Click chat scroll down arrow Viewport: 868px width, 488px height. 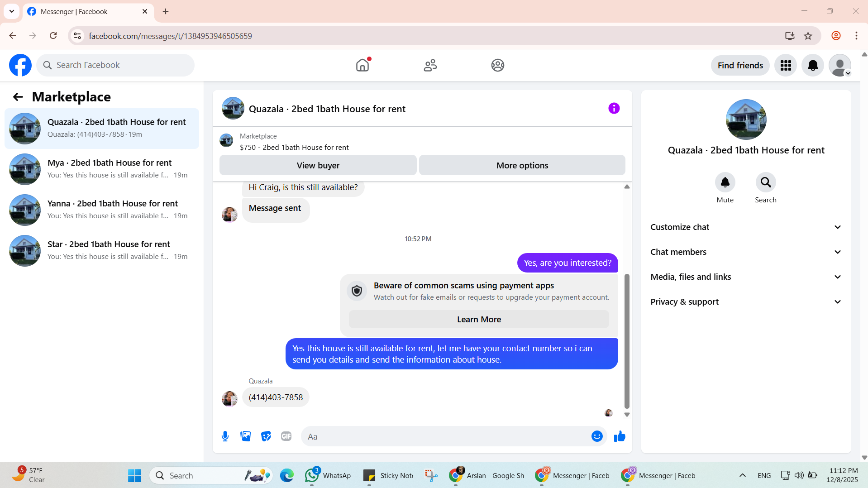click(627, 414)
